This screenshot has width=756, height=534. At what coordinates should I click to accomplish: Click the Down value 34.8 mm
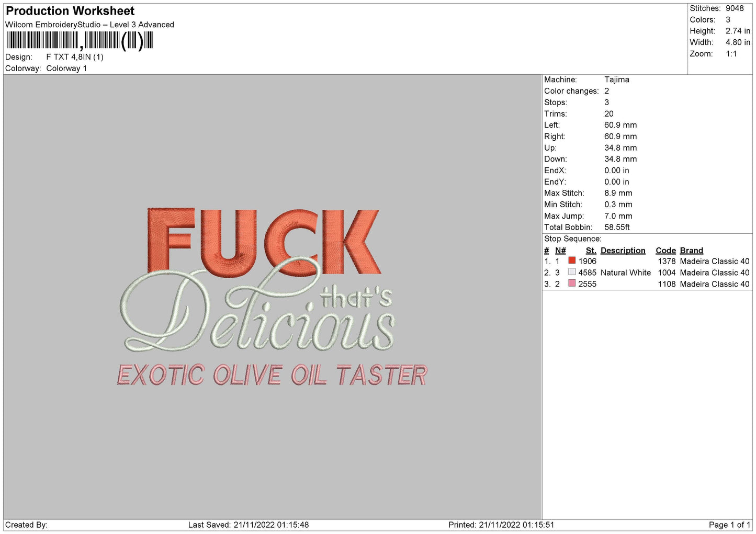(620, 159)
